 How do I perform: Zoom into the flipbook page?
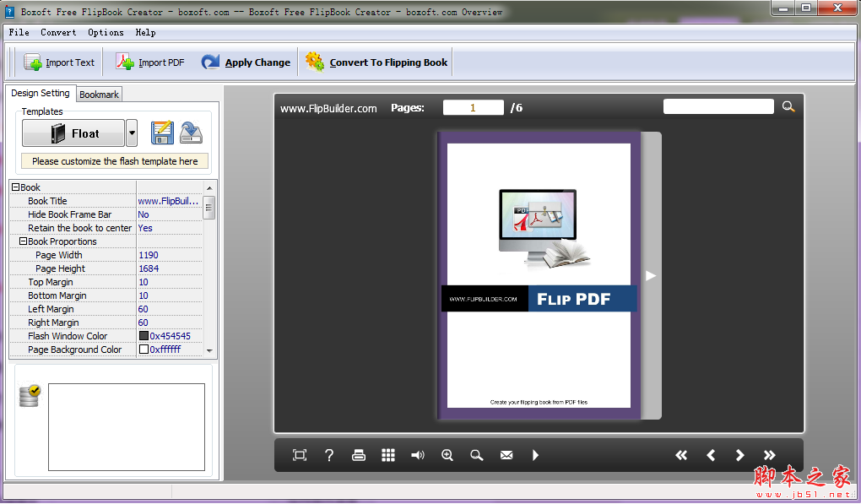[x=447, y=455]
